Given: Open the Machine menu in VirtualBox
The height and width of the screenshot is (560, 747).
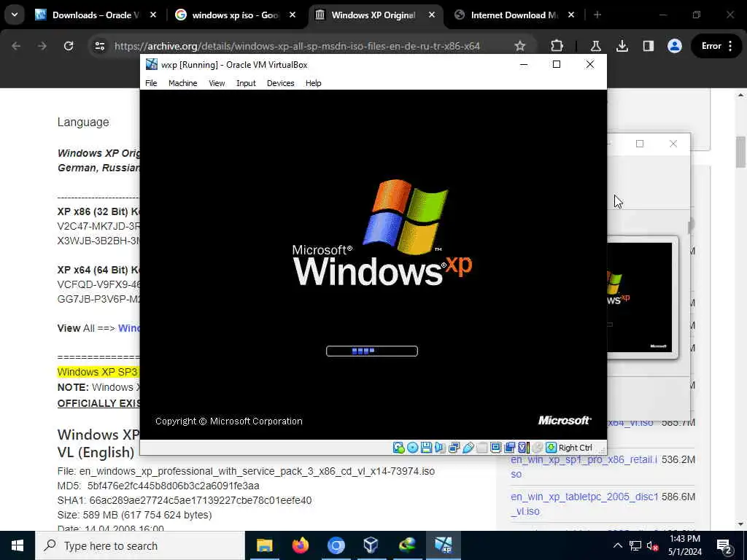Looking at the screenshot, I should [x=182, y=83].
